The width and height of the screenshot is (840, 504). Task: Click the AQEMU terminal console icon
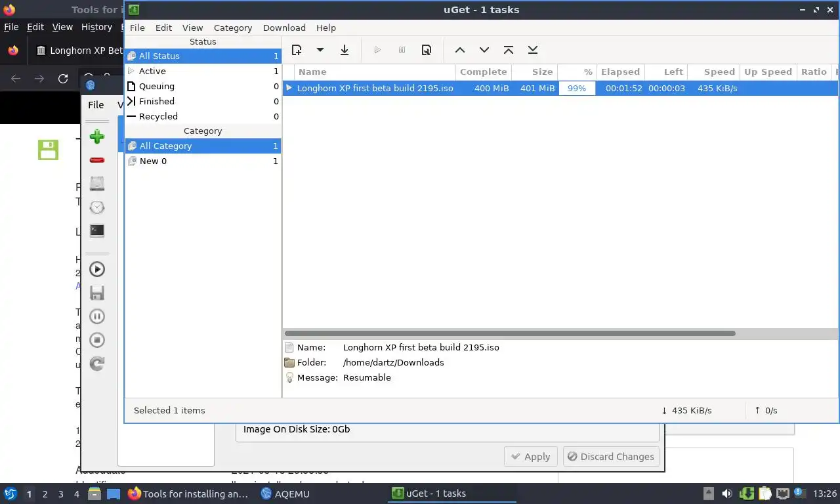tap(97, 231)
